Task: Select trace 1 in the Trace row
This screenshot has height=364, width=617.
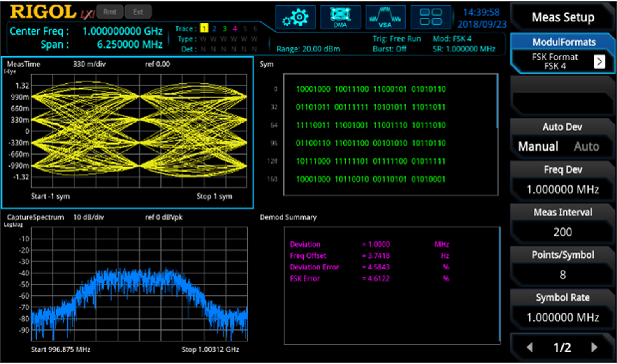Action: tap(204, 29)
